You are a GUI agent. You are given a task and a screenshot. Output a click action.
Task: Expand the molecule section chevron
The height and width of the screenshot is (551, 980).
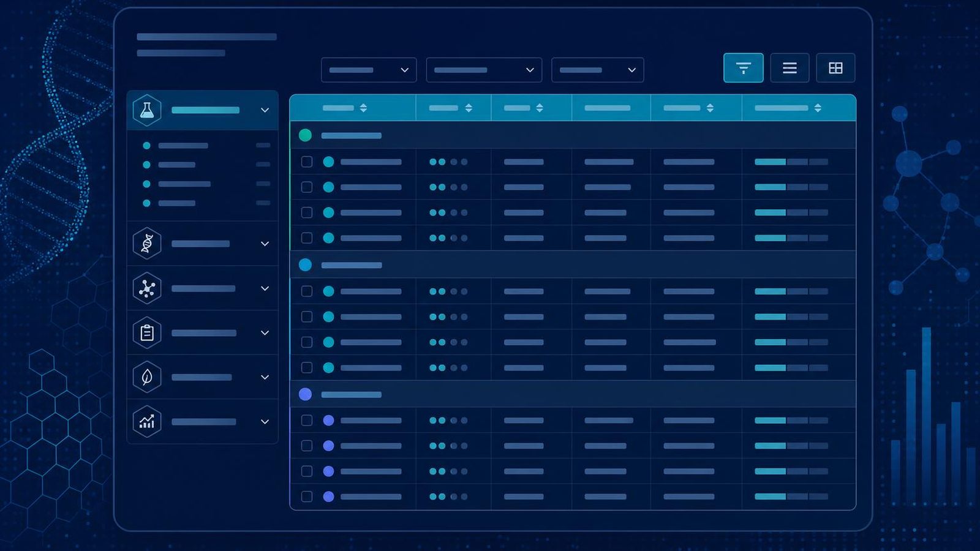point(265,288)
